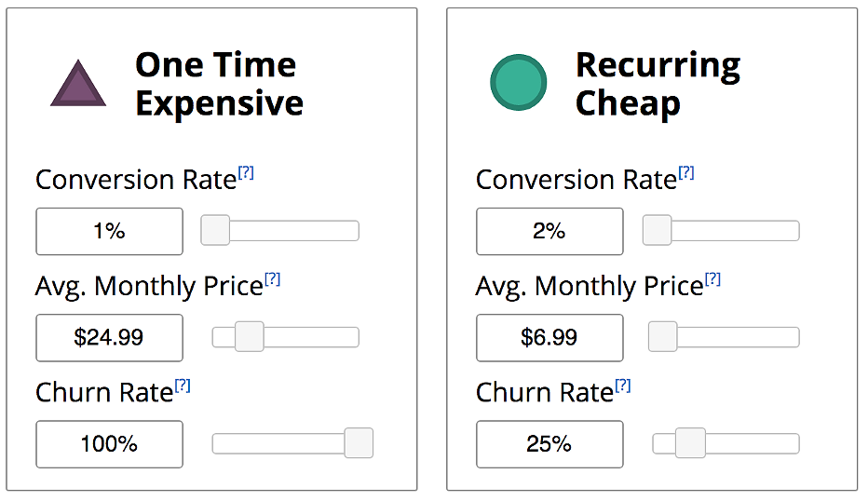Viewport: 868px width, 501px height.
Task: Click the purple triangle One Time Expensive icon
Action: [x=78, y=84]
